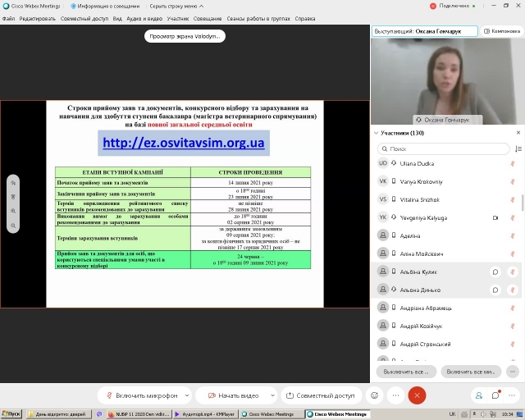
Task: Toggle muted mic for Альона Динько
Action: point(512,290)
